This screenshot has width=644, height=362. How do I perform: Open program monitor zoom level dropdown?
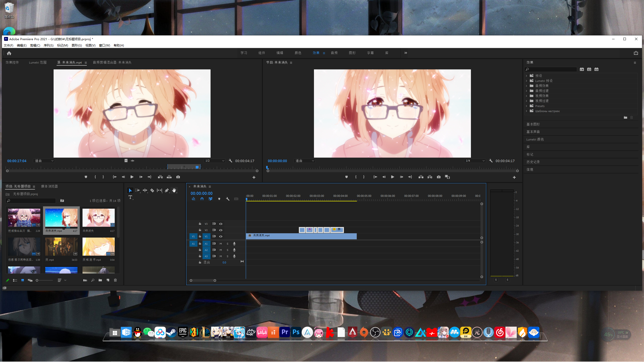(x=304, y=161)
